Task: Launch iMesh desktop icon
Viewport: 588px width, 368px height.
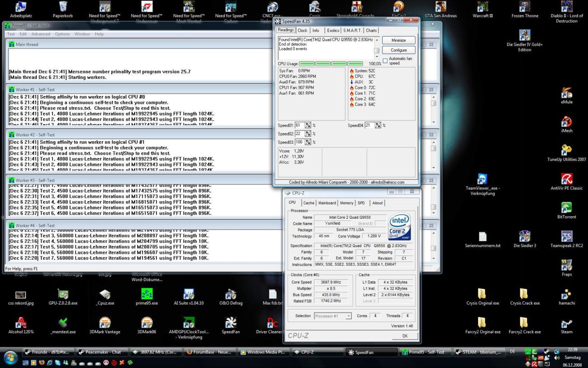Action: point(567,124)
